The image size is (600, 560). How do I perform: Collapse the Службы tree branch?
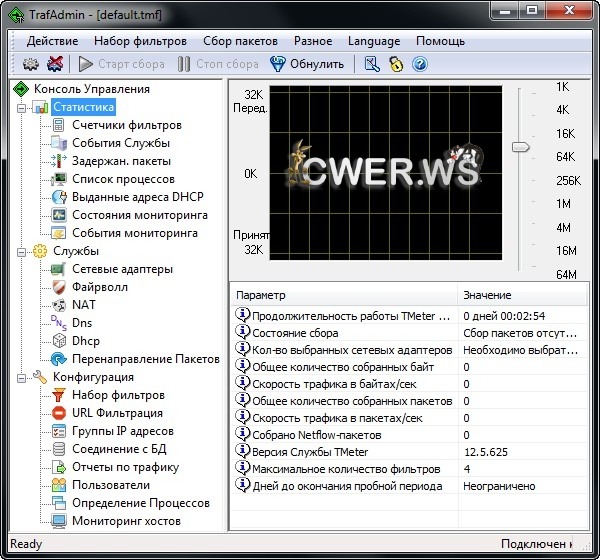(x=22, y=251)
